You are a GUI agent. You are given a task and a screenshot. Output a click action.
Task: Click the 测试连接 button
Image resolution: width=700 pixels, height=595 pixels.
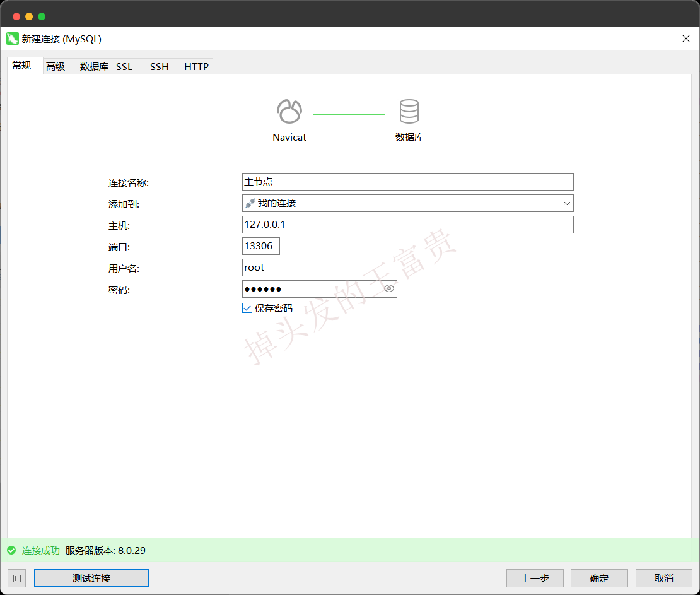(x=91, y=579)
